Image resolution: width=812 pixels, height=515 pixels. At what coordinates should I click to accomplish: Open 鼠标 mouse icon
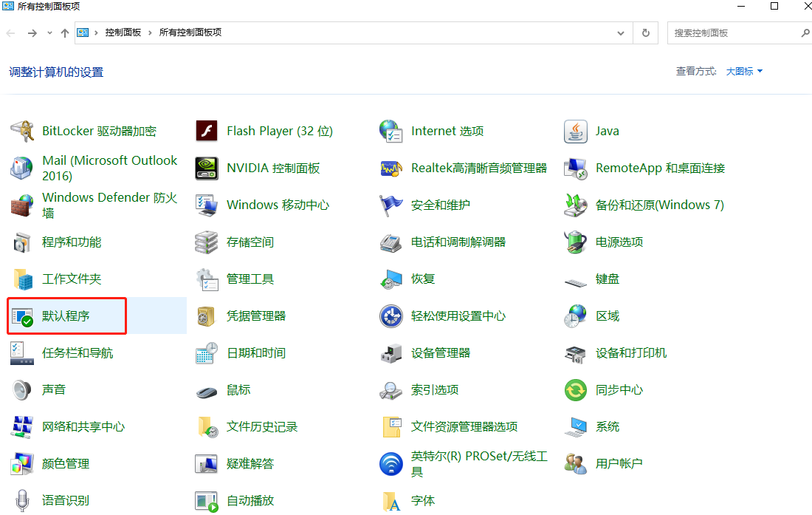[x=207, y=392]
